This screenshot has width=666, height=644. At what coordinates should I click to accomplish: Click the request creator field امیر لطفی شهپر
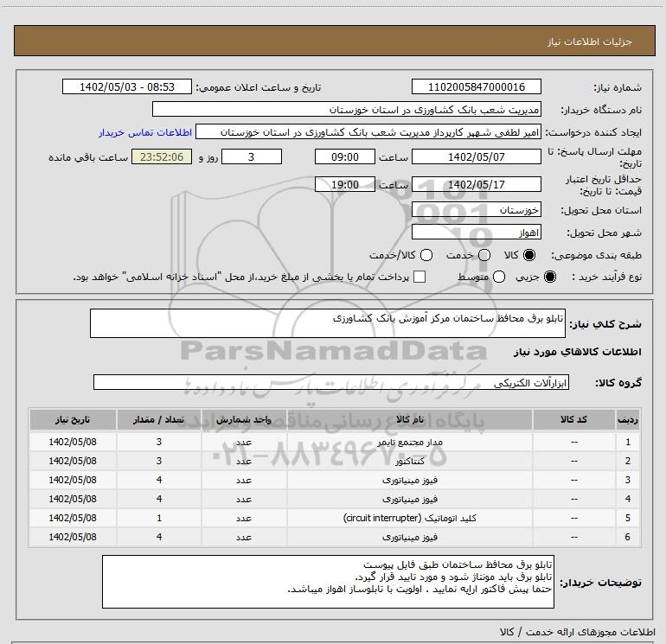pyautogui.click(x=368, y=131)
